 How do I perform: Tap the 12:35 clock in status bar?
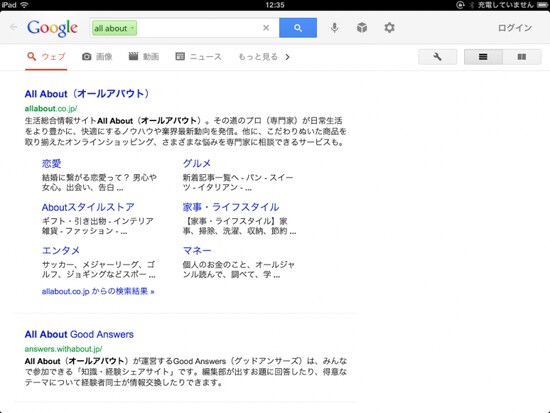275,5
